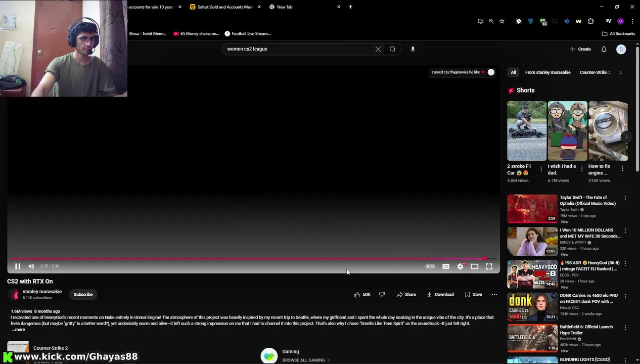Pause the video with the player pause button
The height and width of the screenshot is (364, 640).
click(18, 266)
